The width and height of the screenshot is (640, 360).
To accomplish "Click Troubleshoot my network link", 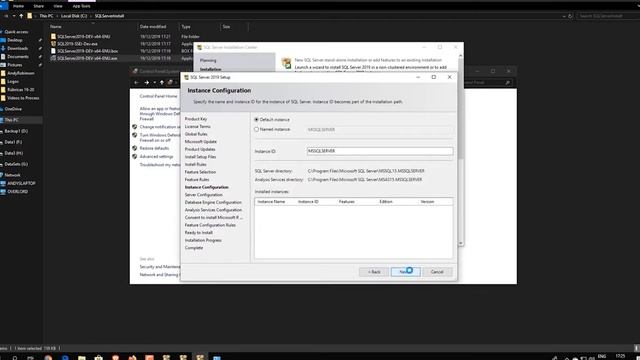I will (x=160, y=165).
